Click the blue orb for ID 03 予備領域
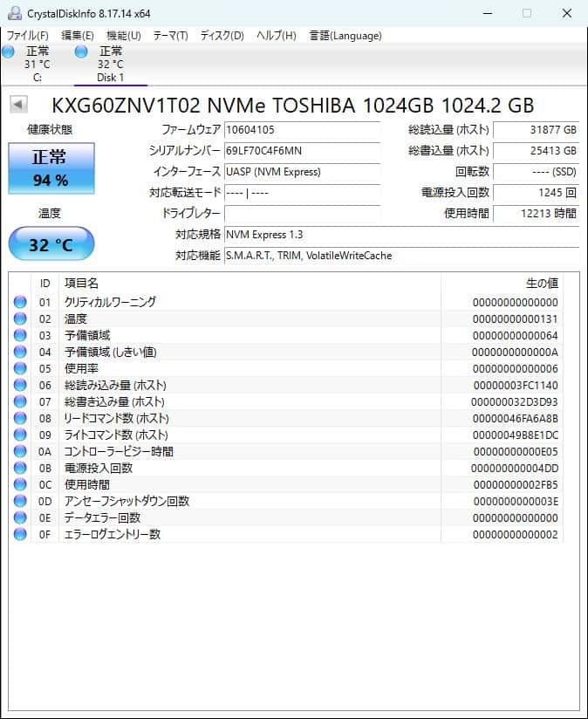Screen dimensions: 588x719 coord(20,335)
